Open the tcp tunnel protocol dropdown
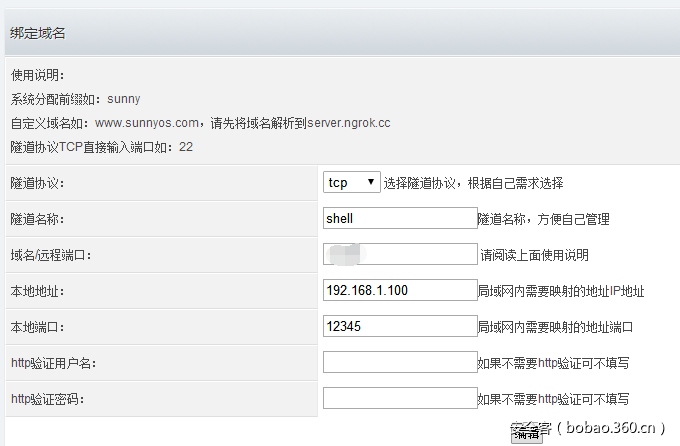The width and height of the screenshot is (680, 446). click(351, 182)
